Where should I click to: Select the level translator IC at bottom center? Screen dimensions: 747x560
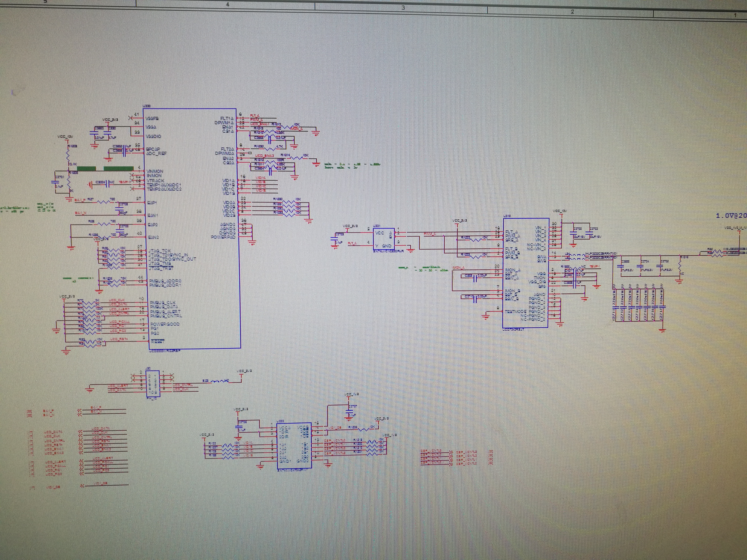pos(294,446)
